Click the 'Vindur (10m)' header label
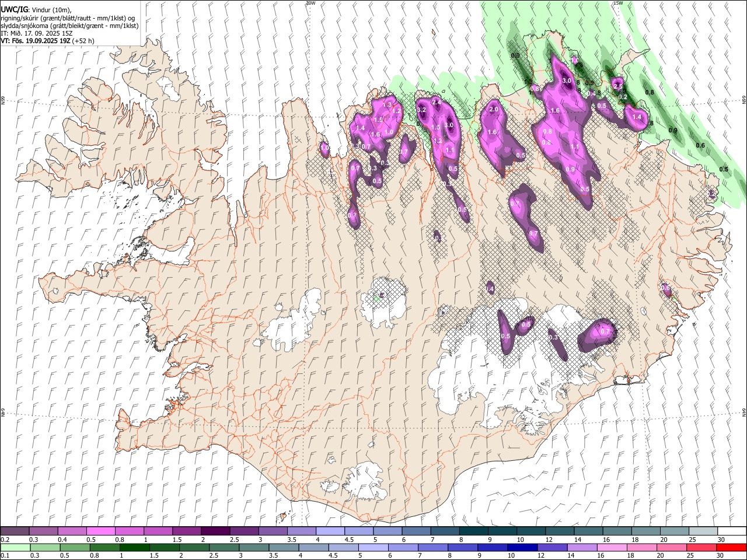 click(x=50, y=10)
